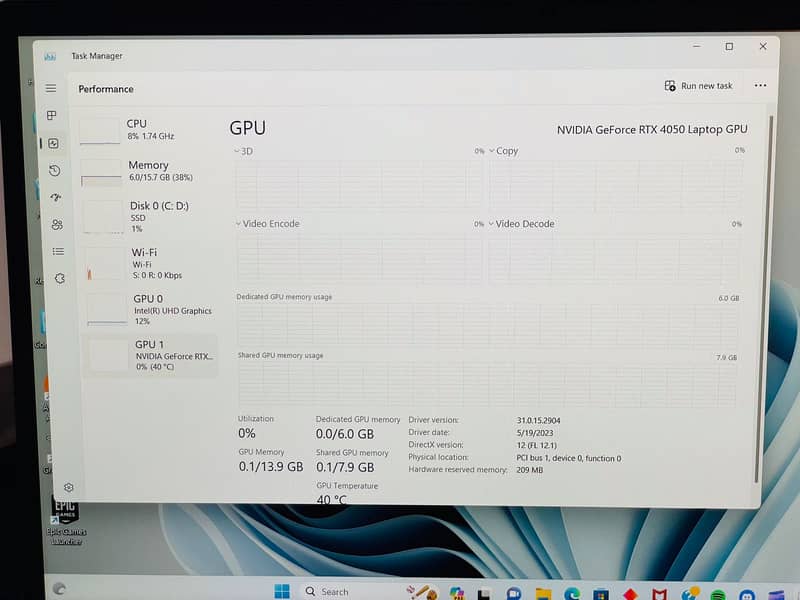Go to the Processes page icon
Viewport: 800px width, 600px height.
pos(52,115)
